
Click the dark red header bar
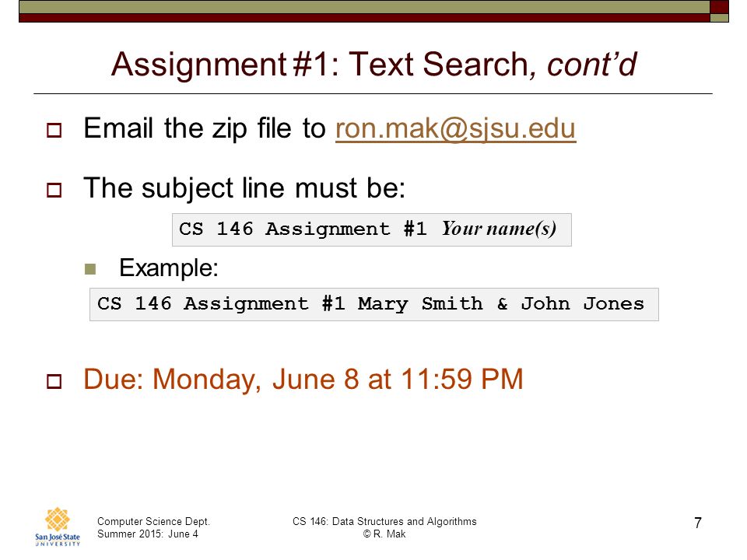364,18
